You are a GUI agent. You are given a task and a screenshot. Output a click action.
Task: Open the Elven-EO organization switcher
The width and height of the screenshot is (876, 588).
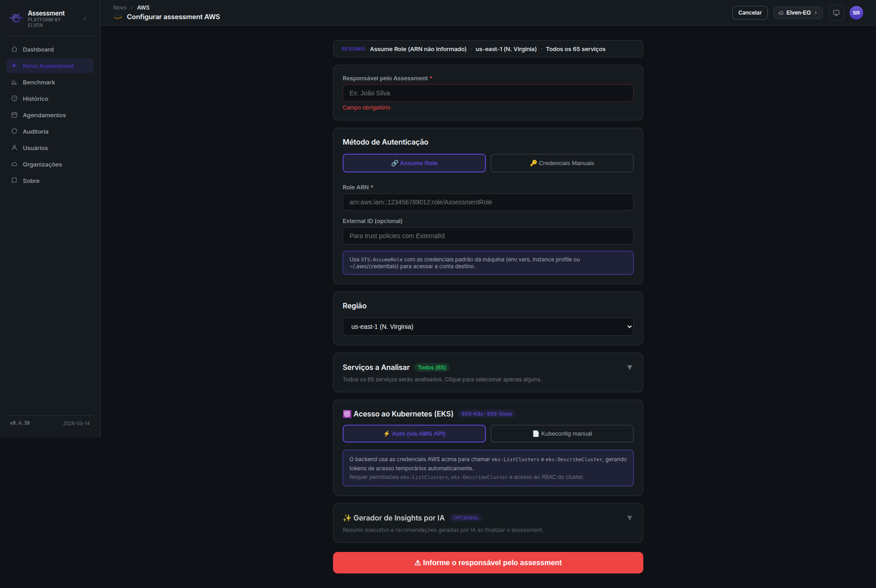click(798, 13)
